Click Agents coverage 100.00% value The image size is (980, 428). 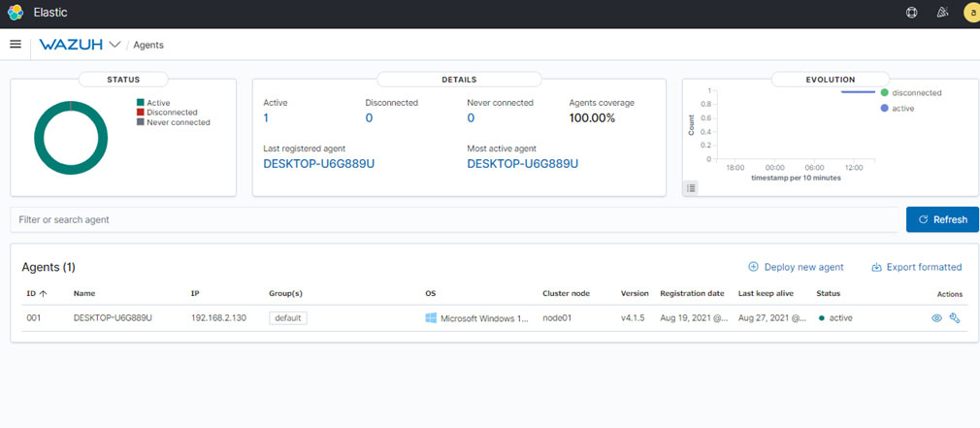click(593, 117)
